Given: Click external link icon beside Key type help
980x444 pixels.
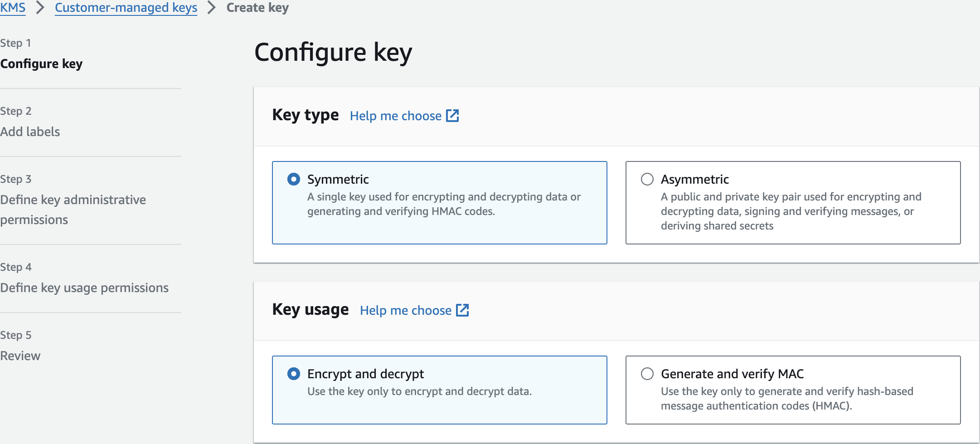Looking at the screenshot, I should [452, 116].
